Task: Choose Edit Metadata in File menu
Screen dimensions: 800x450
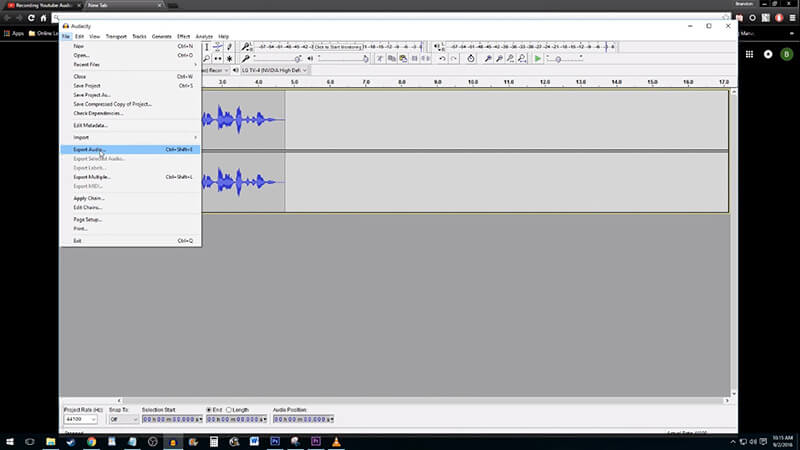Action: (130, 126)
